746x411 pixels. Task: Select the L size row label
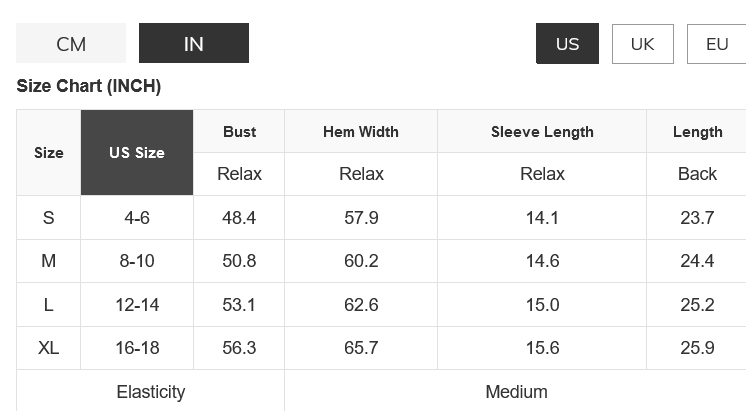tap(49, 305)
